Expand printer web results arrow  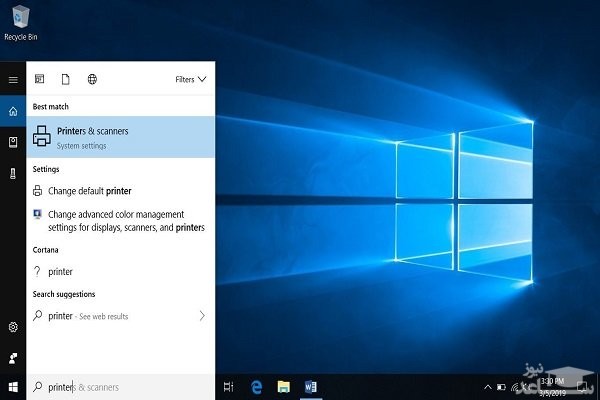click(x=202, y=316)
